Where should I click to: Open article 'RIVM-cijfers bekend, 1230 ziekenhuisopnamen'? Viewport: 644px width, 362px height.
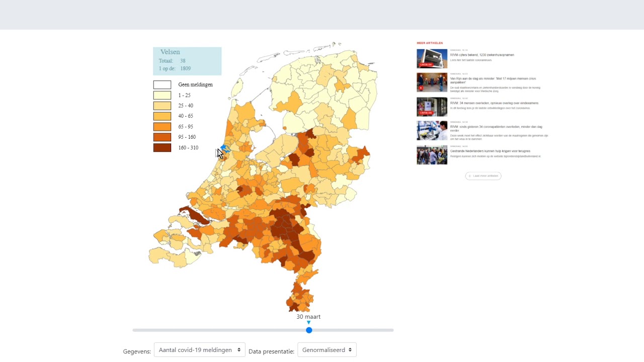[x=482, y=55]
